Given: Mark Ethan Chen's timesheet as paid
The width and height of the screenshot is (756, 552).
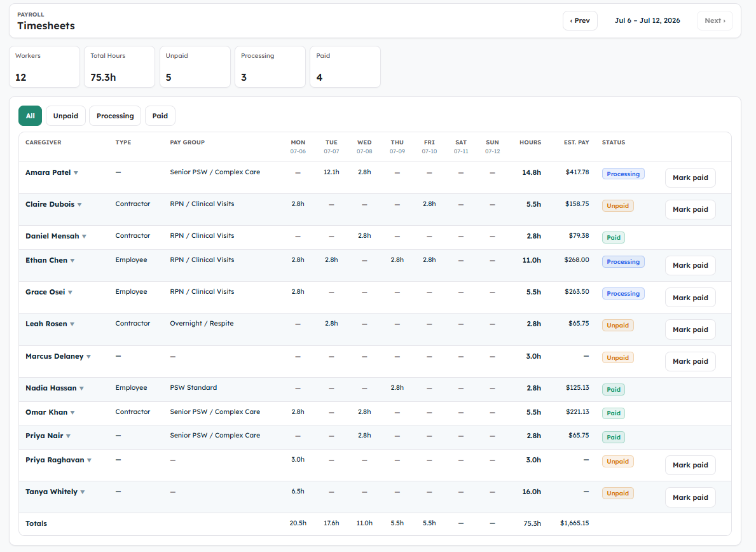Looking at the screenshot, I should tap(691, 265).
